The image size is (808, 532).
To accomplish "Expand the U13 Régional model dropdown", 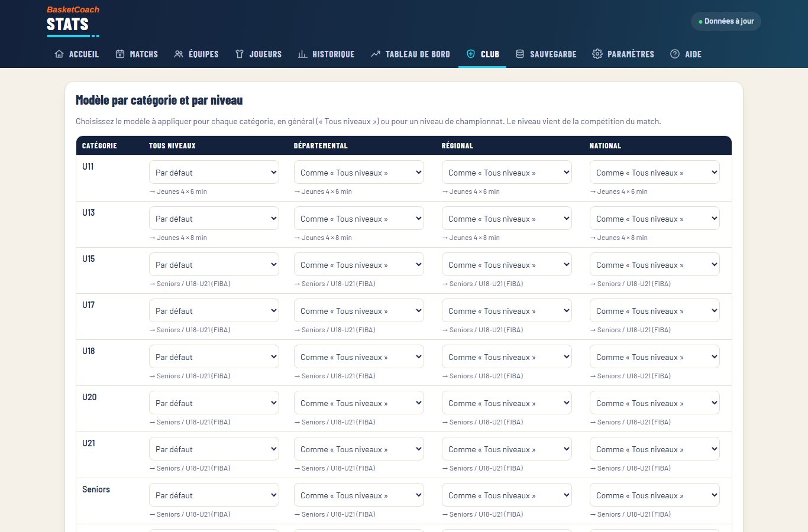I will coord(507,219).
